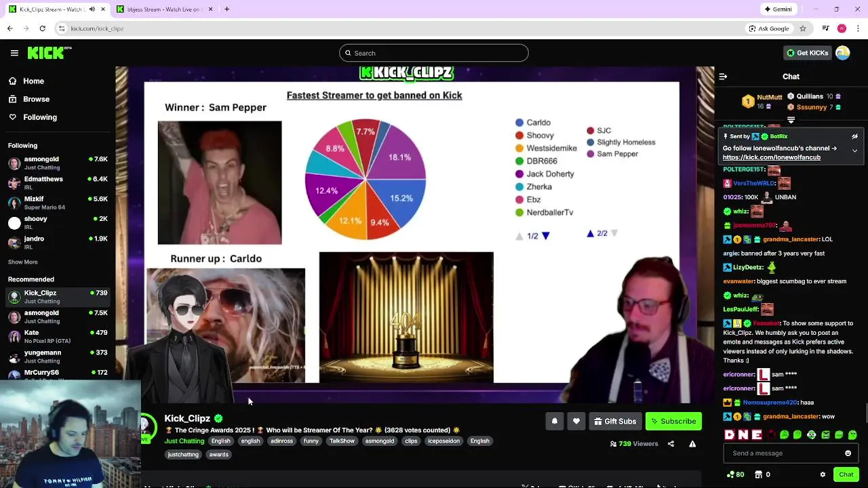Click the Kick search box
This screenshot has height=488, width=868.
(x=434, y=53)
